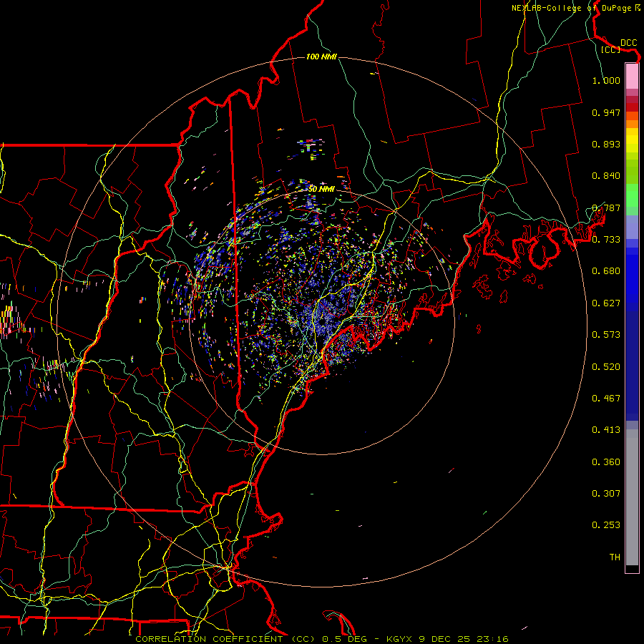Screen dimensions: 644x644
Task: Click the NEXLAB-College of DuPage header text
Action: [x=575, y=8]
